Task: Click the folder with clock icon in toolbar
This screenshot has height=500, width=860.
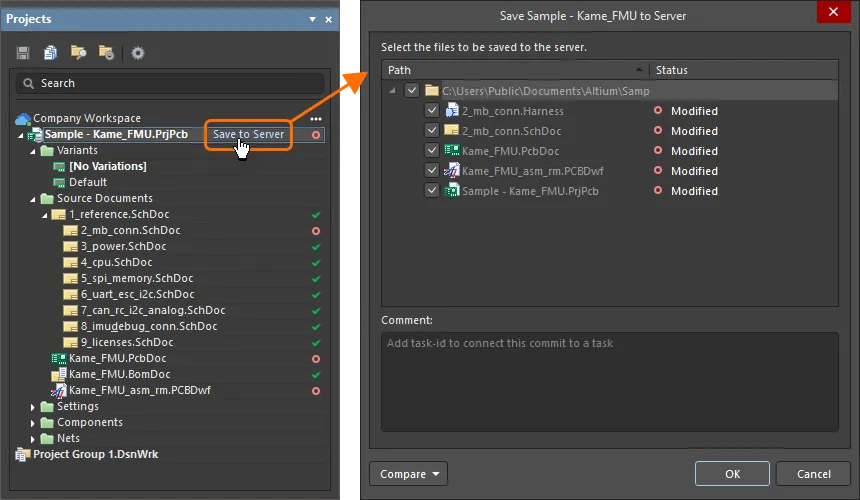Action: click(106, 53)
